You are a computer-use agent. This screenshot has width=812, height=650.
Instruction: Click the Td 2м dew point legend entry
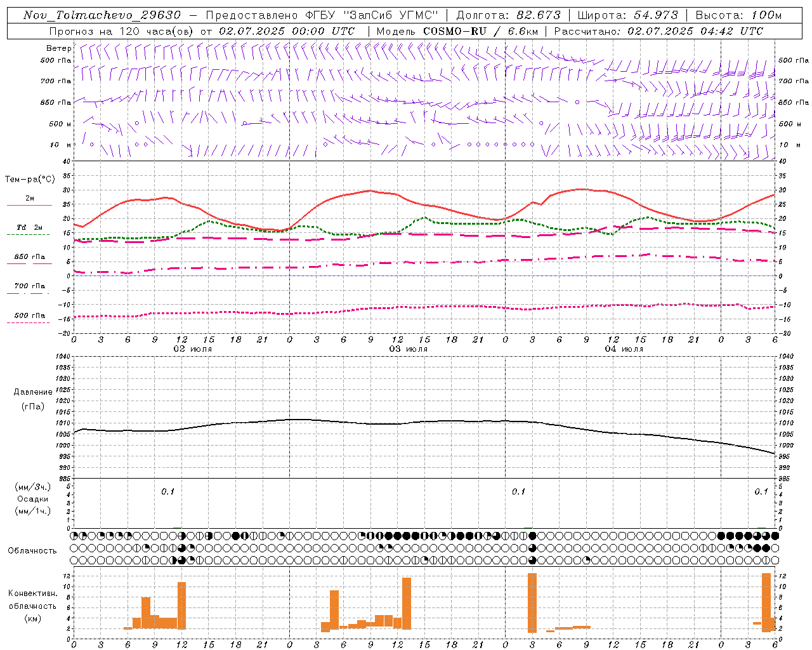click(x=30, y=227)
